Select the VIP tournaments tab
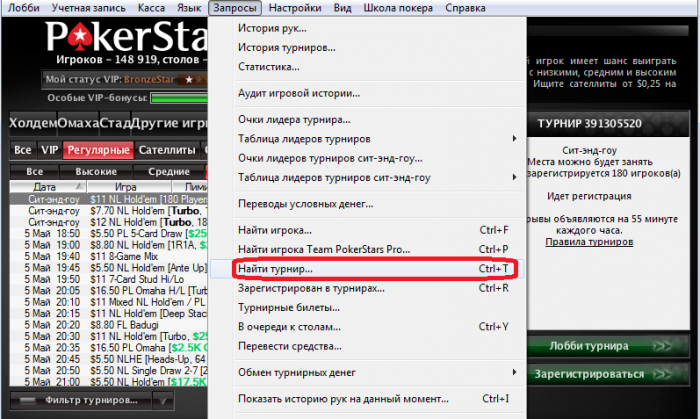The width and height of the screenshot is (700, 419). 50,150
